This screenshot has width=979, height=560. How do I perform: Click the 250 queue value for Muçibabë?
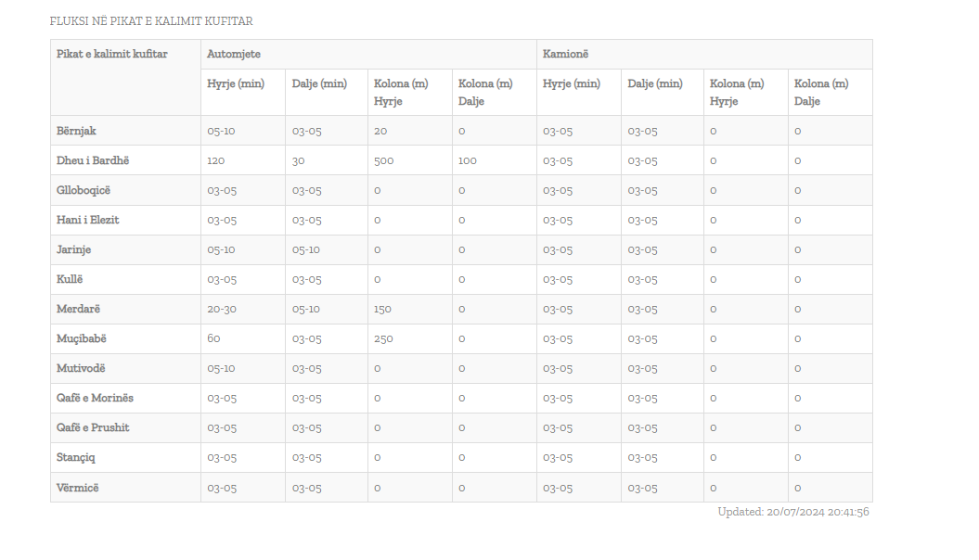click(383, 338)
